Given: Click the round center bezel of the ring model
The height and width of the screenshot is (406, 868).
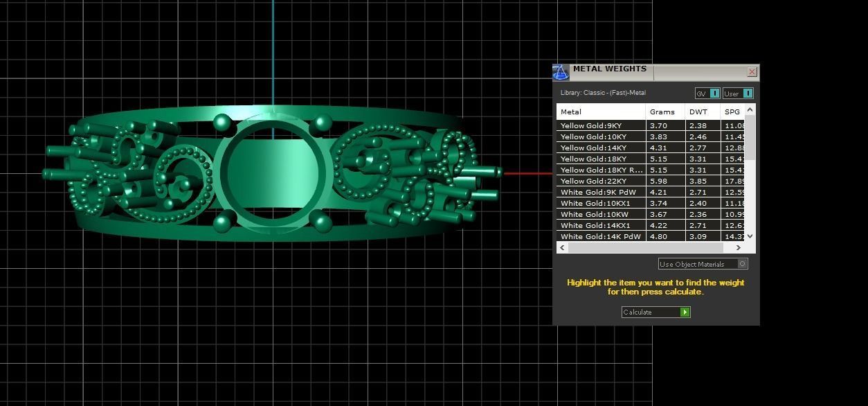Looking at the screenshot, I should tap(272, 173).
